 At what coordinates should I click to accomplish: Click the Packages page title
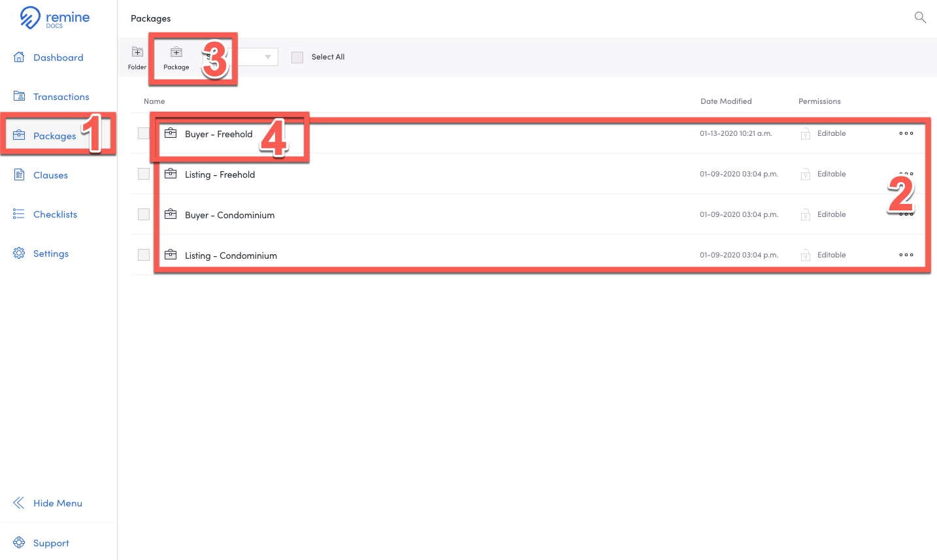[151, 18]
